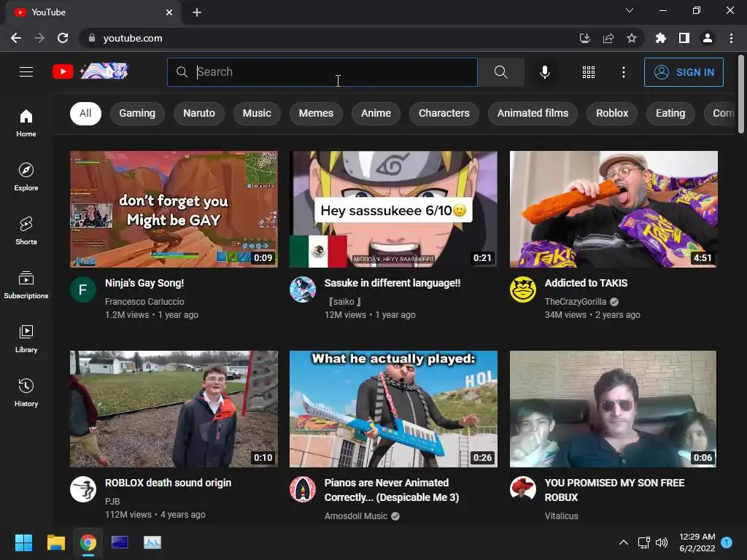Open YouTube settings three-dot menu

tap(623, 72)
